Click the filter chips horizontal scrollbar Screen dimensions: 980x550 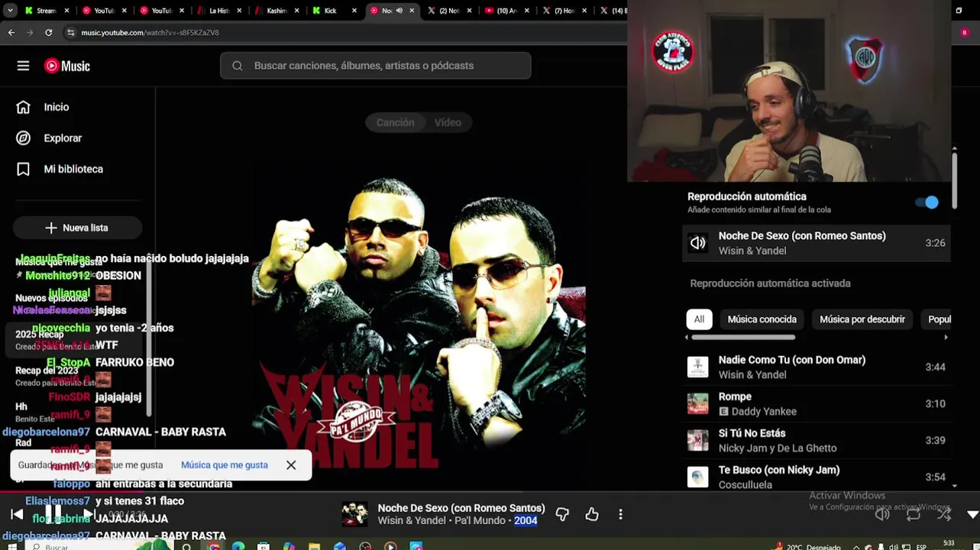(743, 337)
